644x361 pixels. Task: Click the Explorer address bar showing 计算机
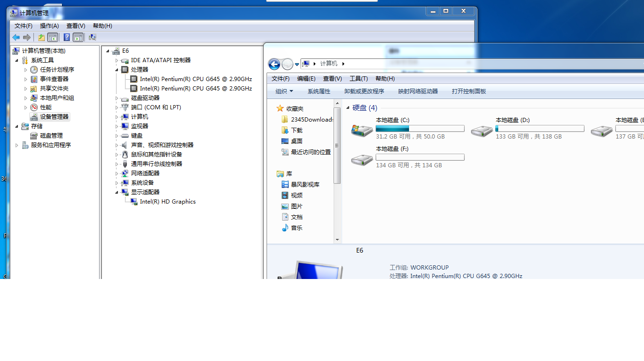coord(472,64)
